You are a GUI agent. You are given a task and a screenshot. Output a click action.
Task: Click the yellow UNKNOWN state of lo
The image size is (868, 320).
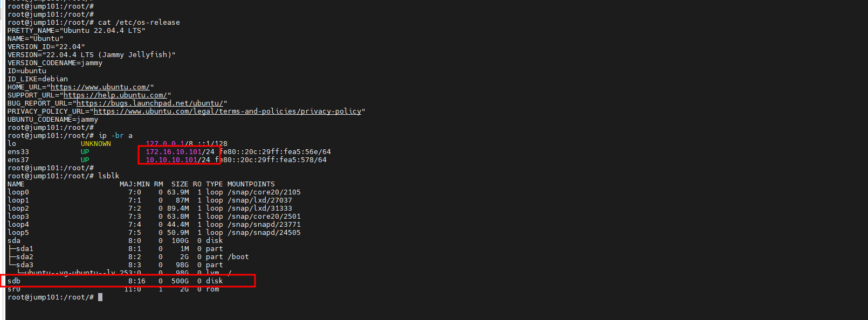click(x=96, y=144)
